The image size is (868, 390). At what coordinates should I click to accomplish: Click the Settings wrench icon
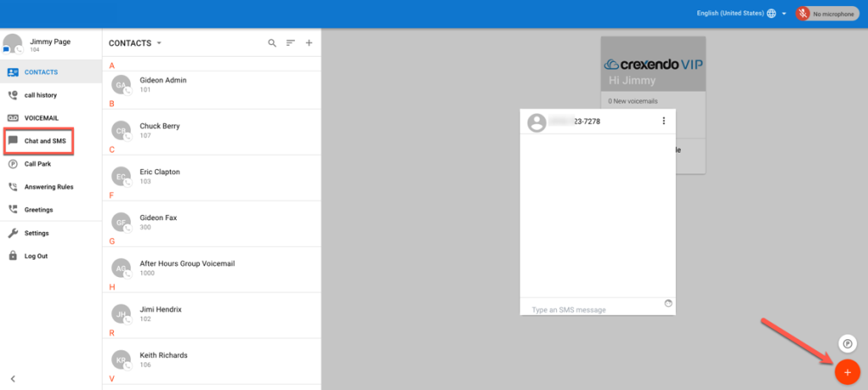tap(13, 233)
